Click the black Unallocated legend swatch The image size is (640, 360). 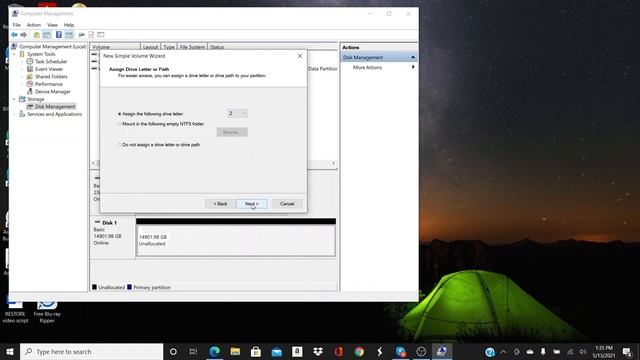[94, 287]
